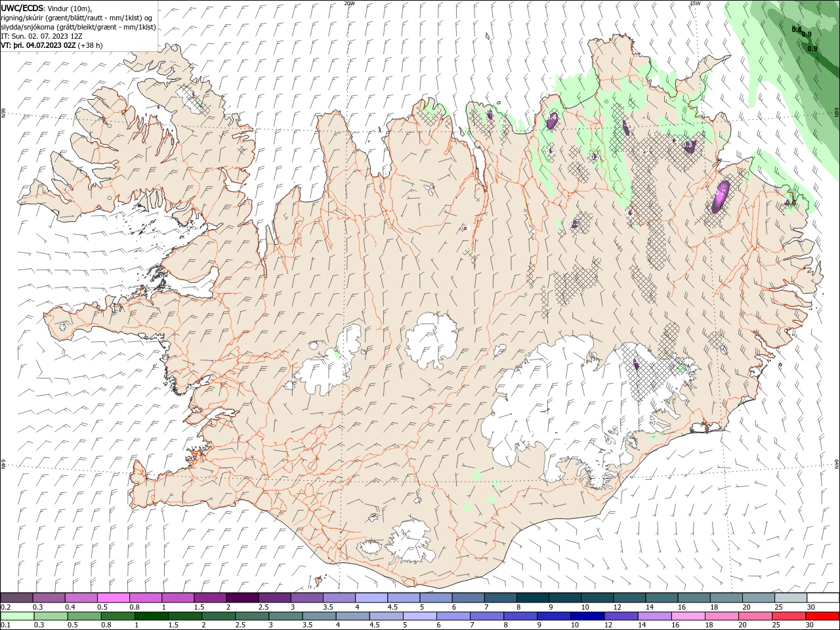The image size is (840, 630).
Task: Click the darkest purple swatch labeled 2 in upper legend
Action: pos(241,597)
